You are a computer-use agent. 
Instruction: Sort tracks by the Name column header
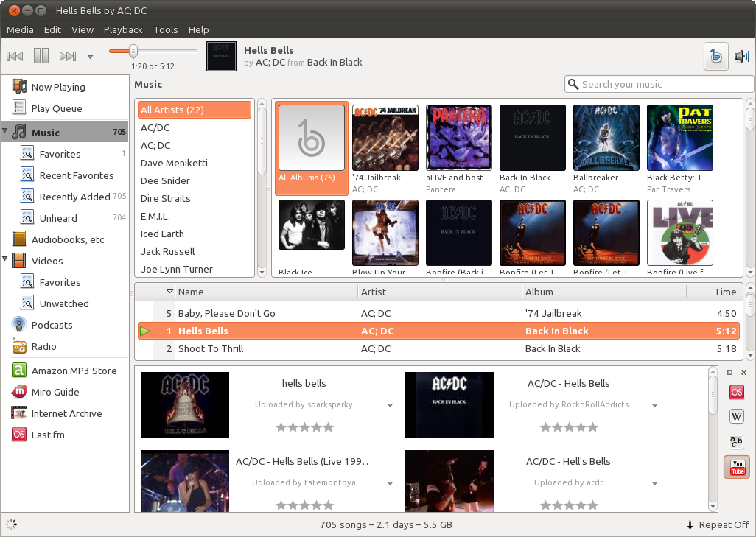pos(267,292)
